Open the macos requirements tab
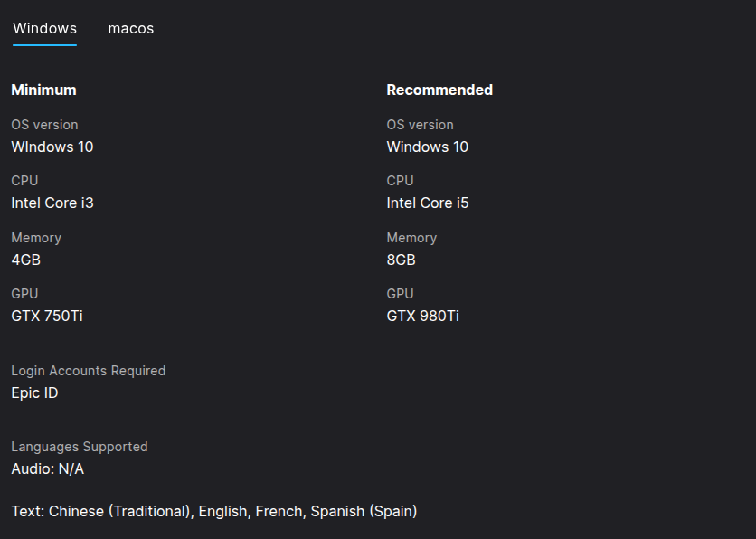Image resolution: width=756 pixels, height=539 pixels. click(131, 29)
